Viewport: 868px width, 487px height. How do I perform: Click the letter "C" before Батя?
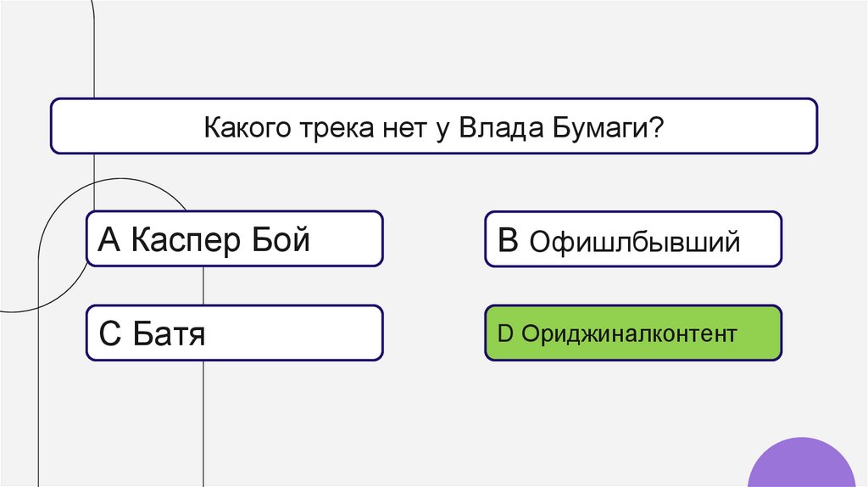[x=111, y=334]
